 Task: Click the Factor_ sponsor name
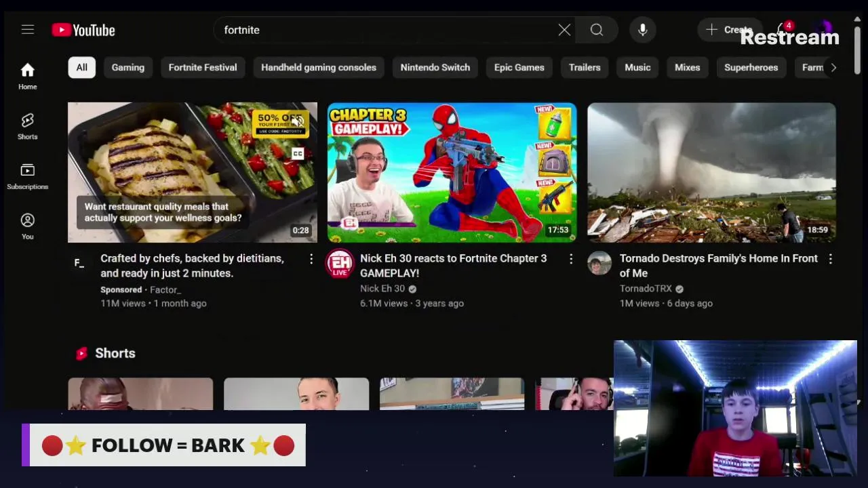(165, 290)
